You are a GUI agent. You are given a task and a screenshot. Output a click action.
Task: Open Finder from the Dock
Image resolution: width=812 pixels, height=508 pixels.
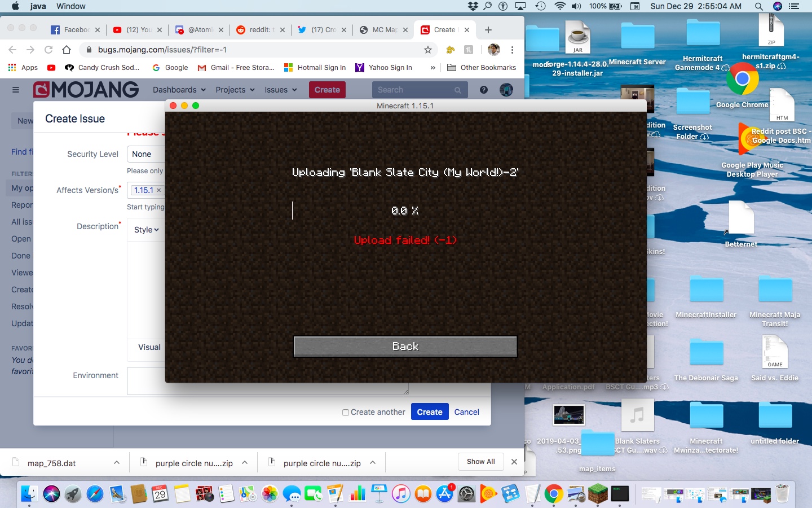tap(29, 494)
